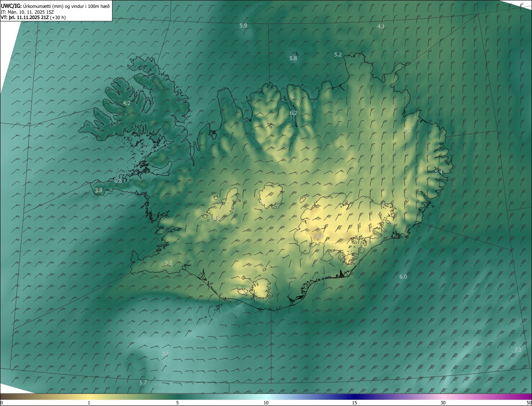Click the 3.2 value on Reykjanes peninsula
Image resolution: width=532 pixels, height=406 pixels.
click(168, 263)
